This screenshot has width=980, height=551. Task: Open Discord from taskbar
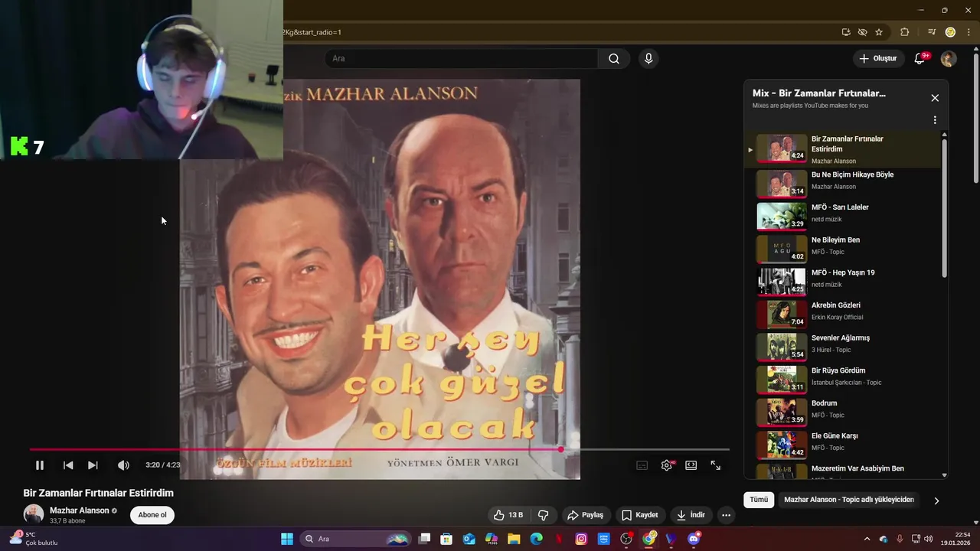694,539
